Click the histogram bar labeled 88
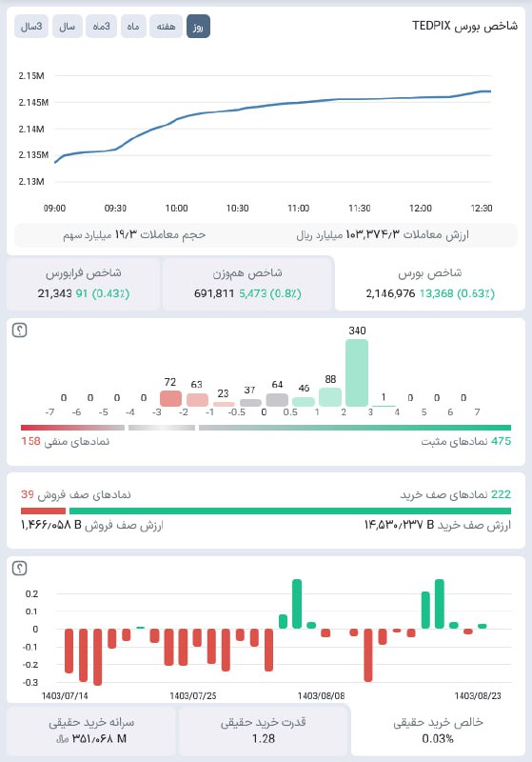The height and width of the screenshot is (762, 532). pyautogui.click(x=330, y=397)
